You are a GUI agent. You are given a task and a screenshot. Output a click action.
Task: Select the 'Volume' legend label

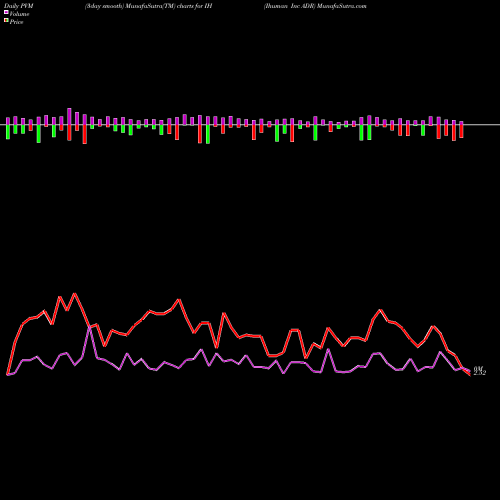(x=19, y=14)
